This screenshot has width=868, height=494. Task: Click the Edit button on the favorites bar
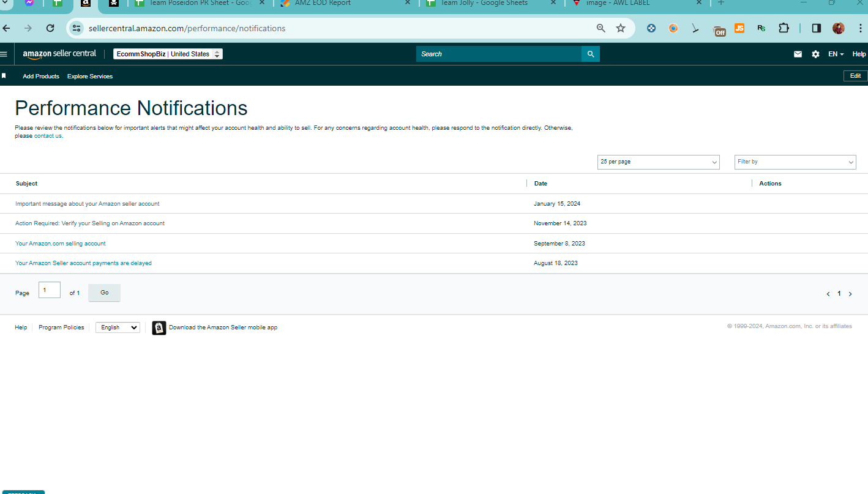tap(855, 76)
